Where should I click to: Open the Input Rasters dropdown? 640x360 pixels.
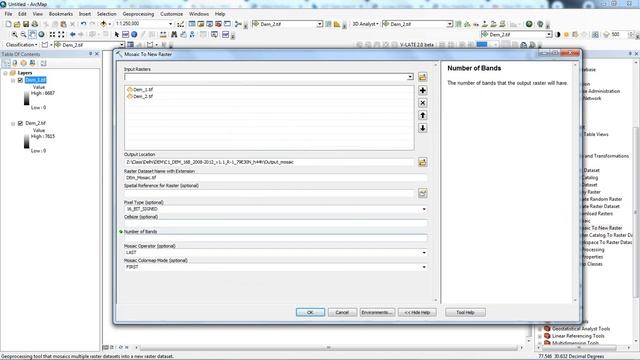(x=410, y=77)
